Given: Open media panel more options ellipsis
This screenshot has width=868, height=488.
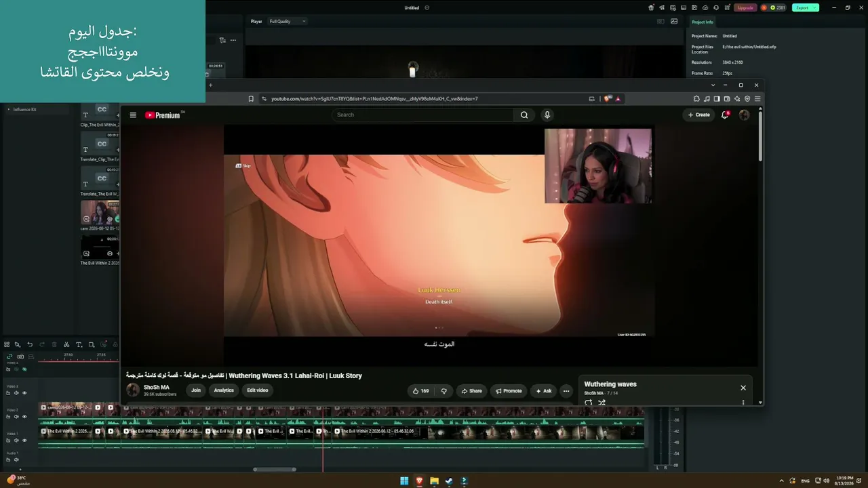Looking at the screenshot, I should point(233,41).
